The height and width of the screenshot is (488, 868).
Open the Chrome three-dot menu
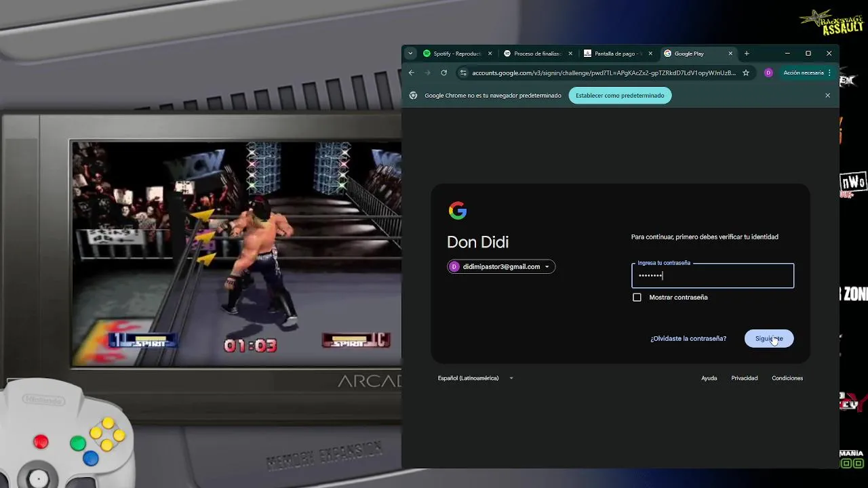tap(829, 73)
